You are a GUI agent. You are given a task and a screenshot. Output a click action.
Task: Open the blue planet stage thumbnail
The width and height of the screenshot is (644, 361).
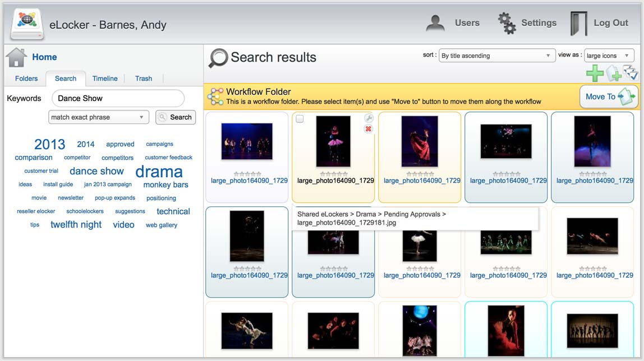[420, 331]
